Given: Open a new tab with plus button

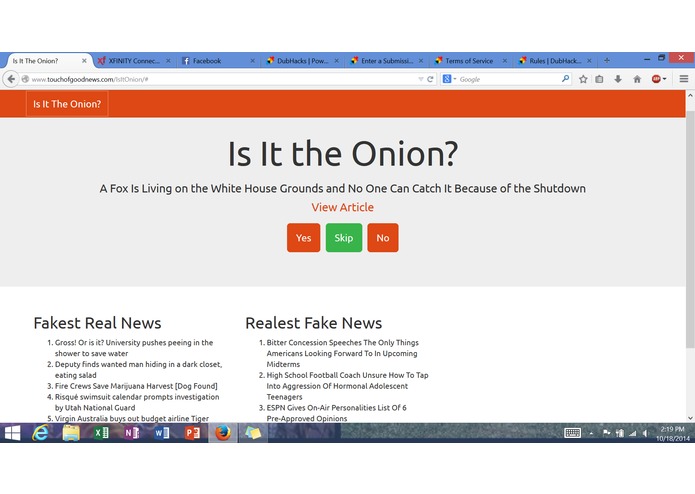Looking at the screenshot, I should 607,60.
